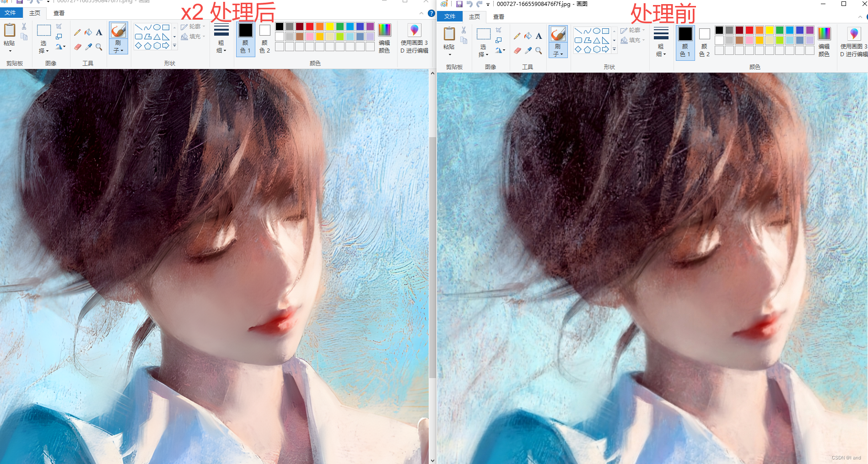This screenshot has width=868, height=464.
Task: Click Brushes tool icon in right Paint window
Action: point(558,34)
